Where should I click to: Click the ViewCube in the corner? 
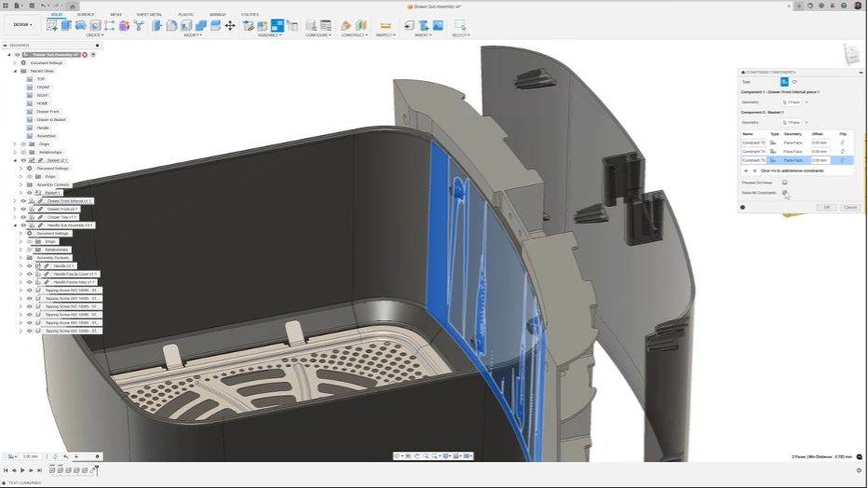tap(851, 55)
